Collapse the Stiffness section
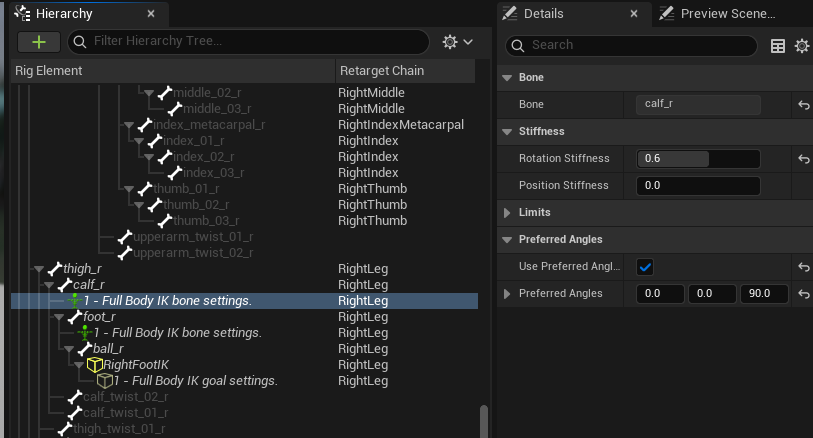Image resolution: width=813 pixels, height=438 pixels. click(x=507, y=132)
